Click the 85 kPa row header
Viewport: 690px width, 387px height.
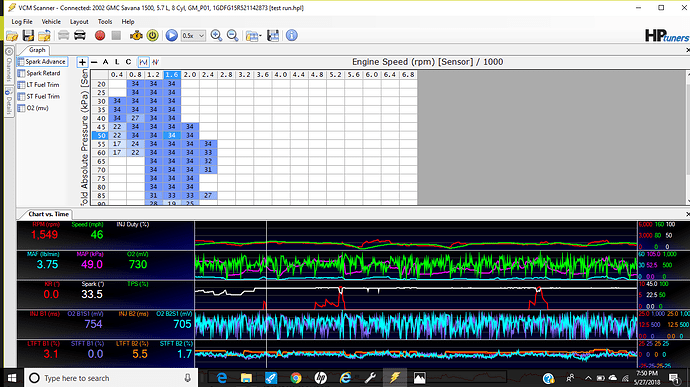click(x=101, y=195)
